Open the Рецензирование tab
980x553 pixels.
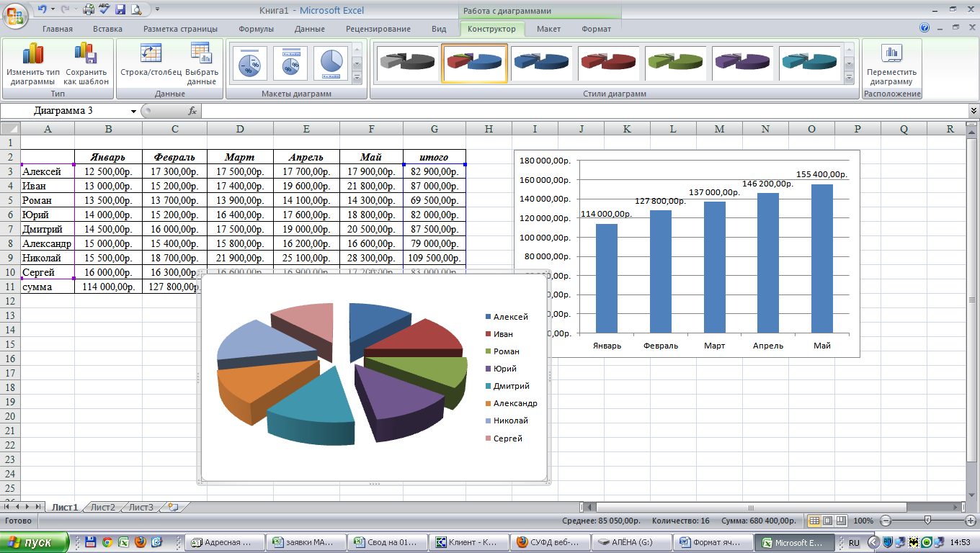coord(378,29)
